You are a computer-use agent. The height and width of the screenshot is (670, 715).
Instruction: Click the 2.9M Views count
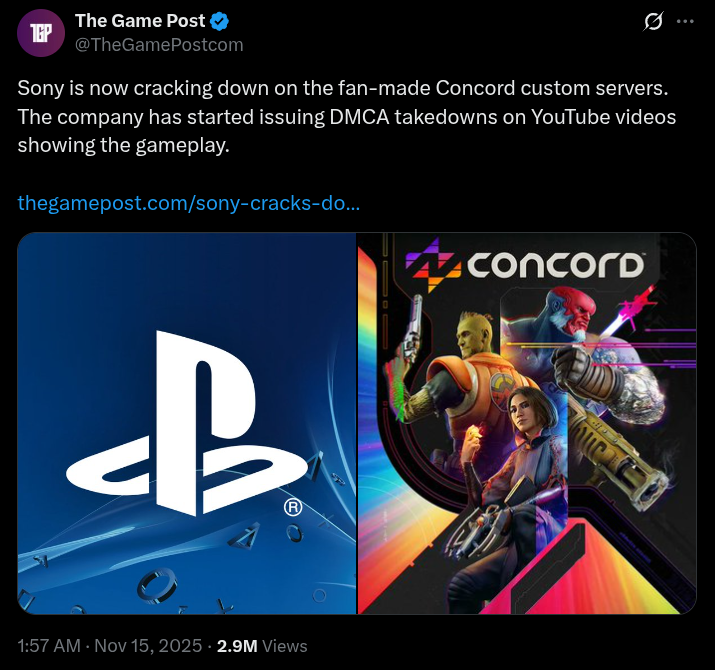[262, 646]
